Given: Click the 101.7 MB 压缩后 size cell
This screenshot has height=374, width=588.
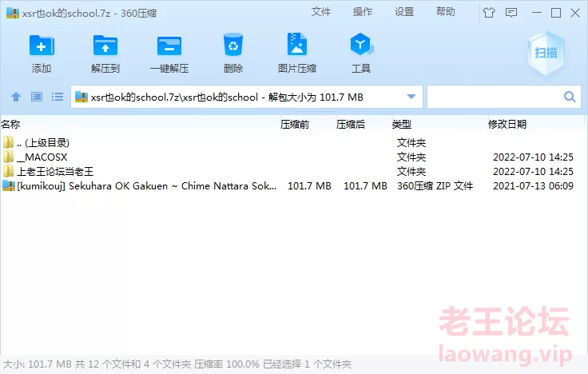Looking at the screenshot, I should point(365,186).
